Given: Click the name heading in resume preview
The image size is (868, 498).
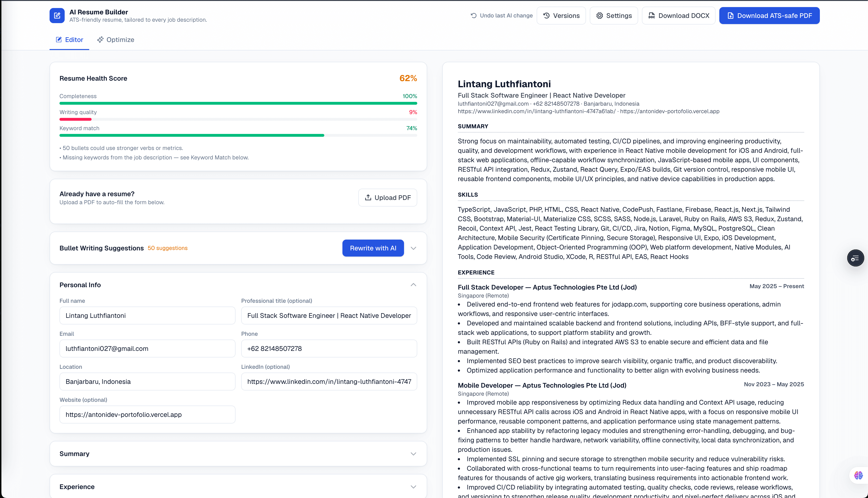Looking at the screenshot, I should point(504,84).
